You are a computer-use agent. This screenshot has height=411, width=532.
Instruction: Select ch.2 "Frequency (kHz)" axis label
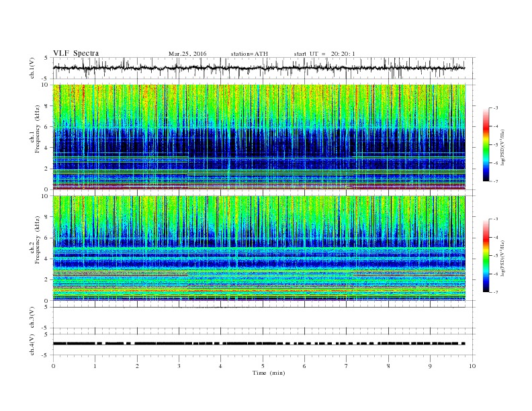coord(38,240)
